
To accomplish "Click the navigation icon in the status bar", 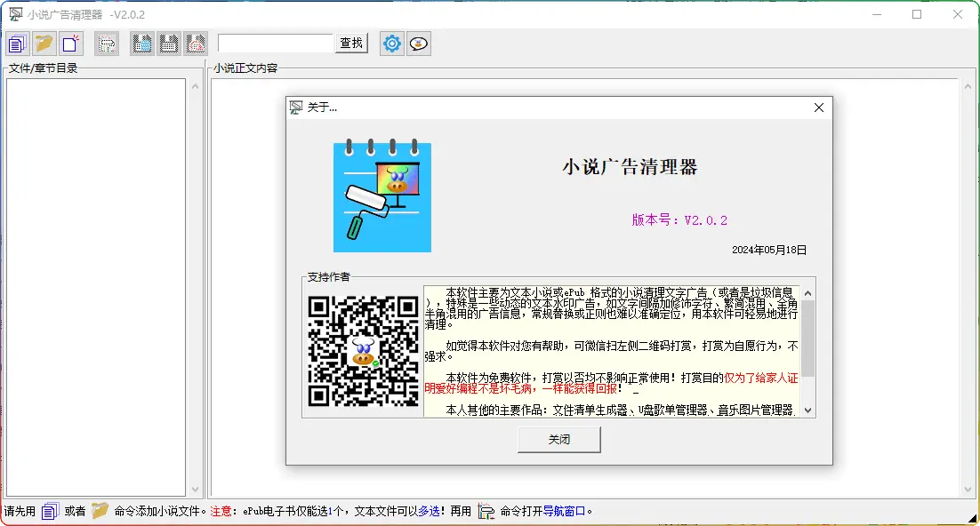I will 486,511.
